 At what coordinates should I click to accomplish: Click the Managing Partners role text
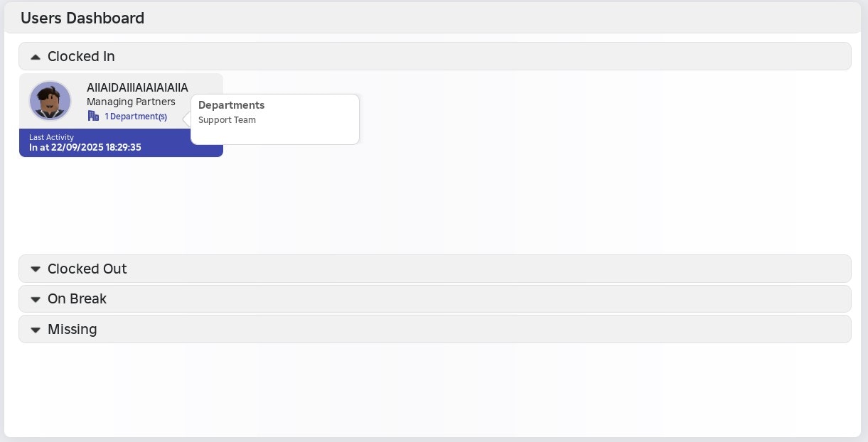[131, 102]
